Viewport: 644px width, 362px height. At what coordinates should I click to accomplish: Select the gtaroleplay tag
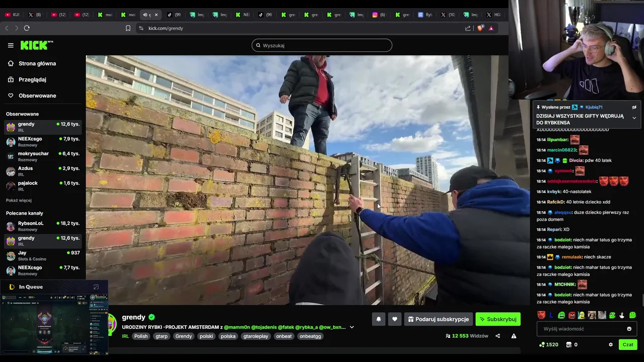pyautogui.click(x=255, y=336)
